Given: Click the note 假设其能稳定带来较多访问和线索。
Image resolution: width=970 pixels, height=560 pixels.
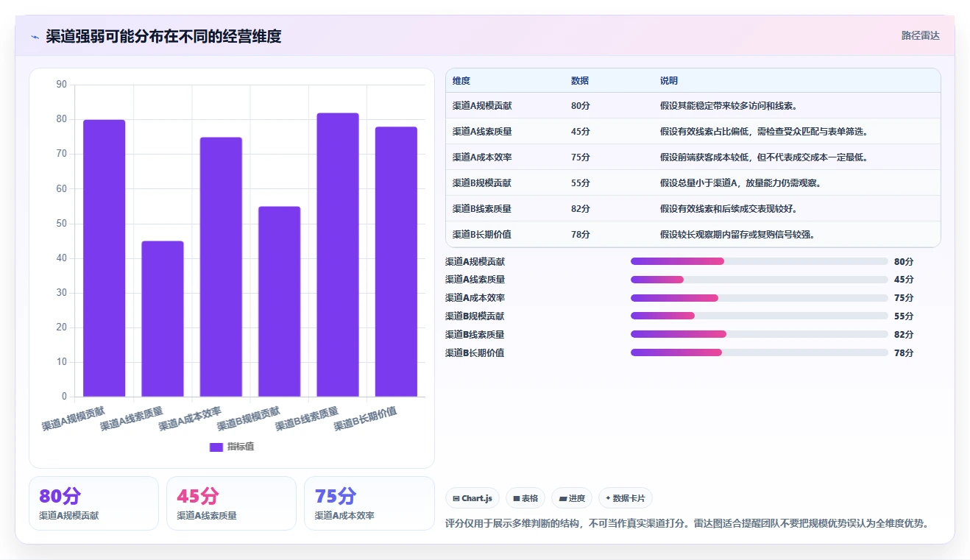Looking at the screenshot, I should 729,105.
